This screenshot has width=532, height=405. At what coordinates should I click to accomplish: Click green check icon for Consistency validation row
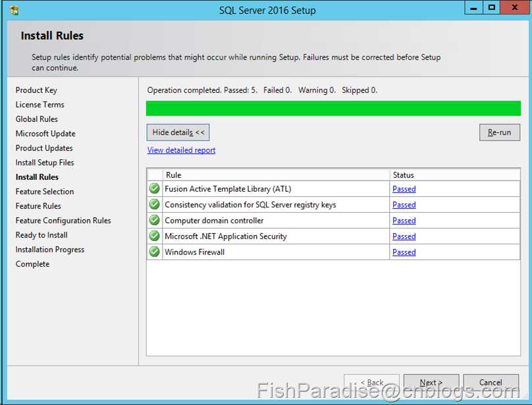[154, 204]
